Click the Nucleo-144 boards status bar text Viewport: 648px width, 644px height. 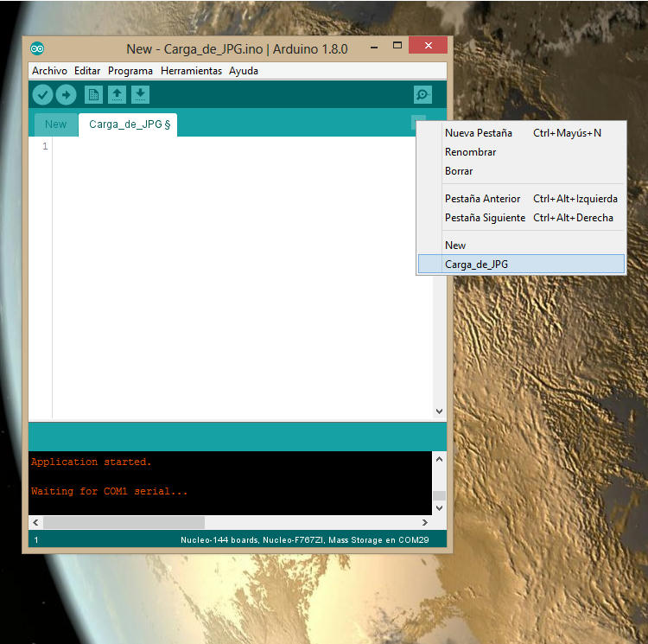305,539
